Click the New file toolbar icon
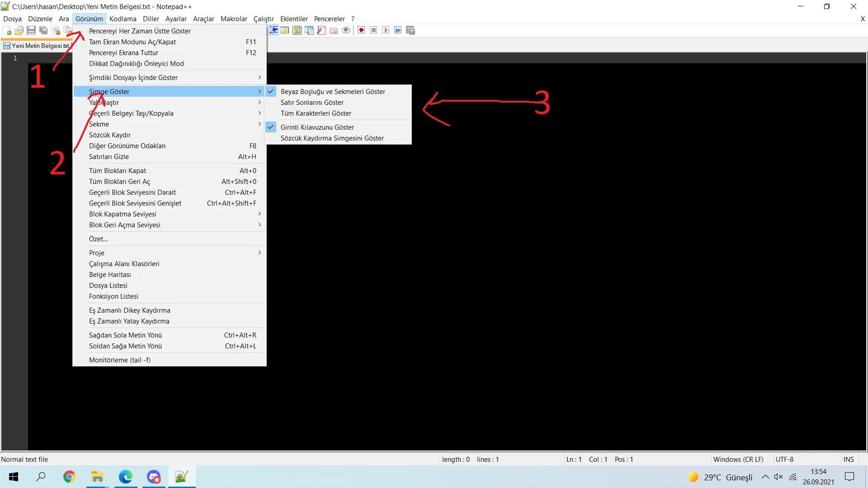868x488 pixels. coord(7,30)
